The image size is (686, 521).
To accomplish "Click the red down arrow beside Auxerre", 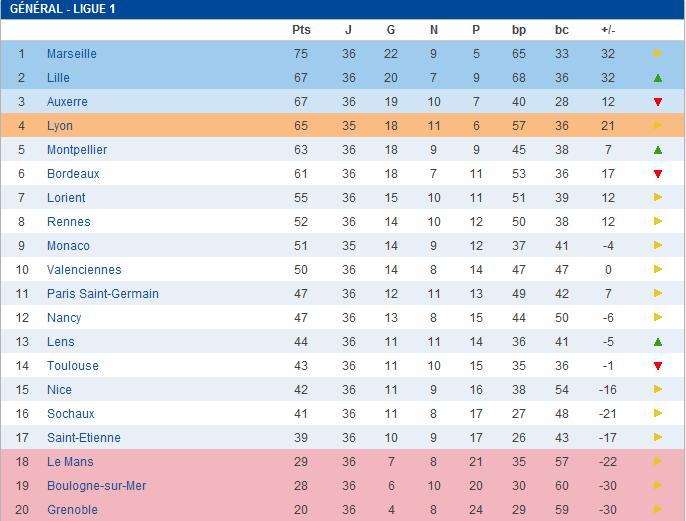I will click(x=657, y=102).
